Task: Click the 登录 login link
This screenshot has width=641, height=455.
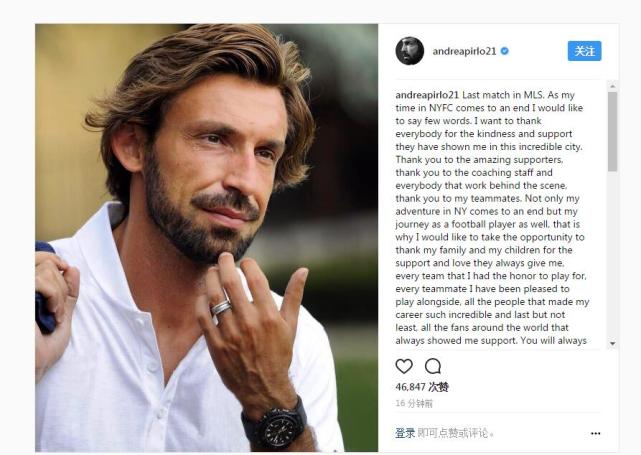Action: [x=405, y=433]
